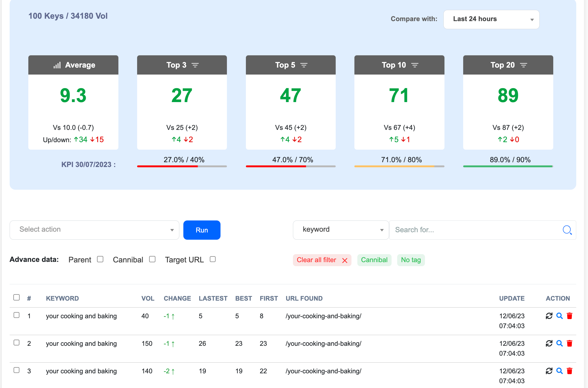Viewport: 588px width, 388px height.
Task: Inspect keyword row 3 with magnifier icon
Action: coord(559,371)
